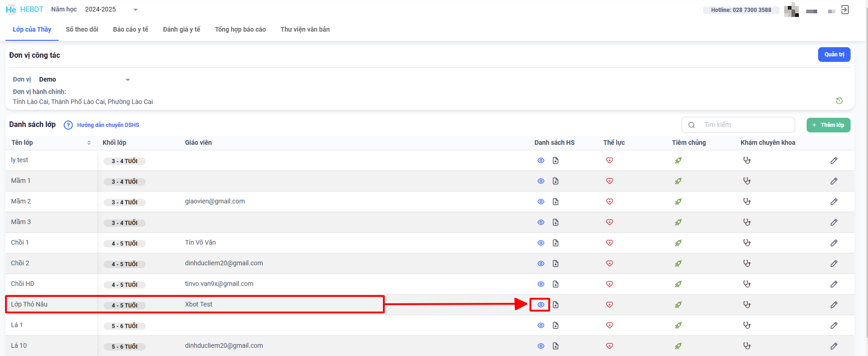Open physical fitness heart for Chồi 1

(x=609, y=243)
